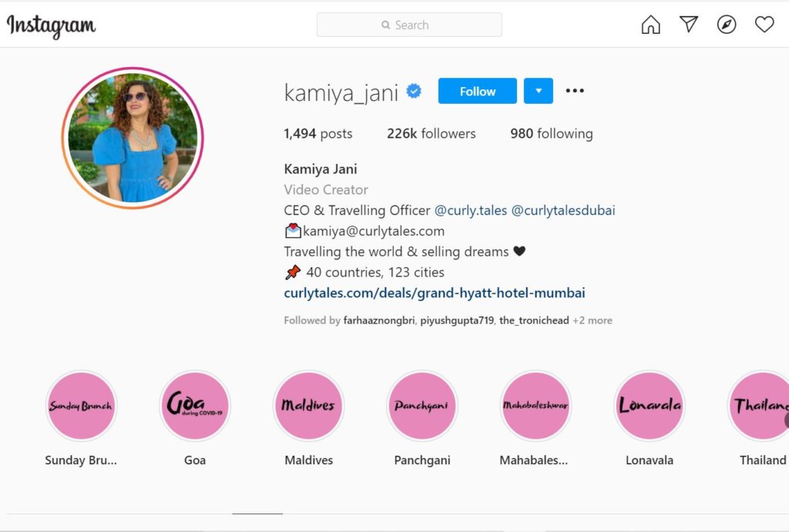Expand suggested accounts dropdown arrow
This screenshot has height=532, width=789.
(538, 91)
